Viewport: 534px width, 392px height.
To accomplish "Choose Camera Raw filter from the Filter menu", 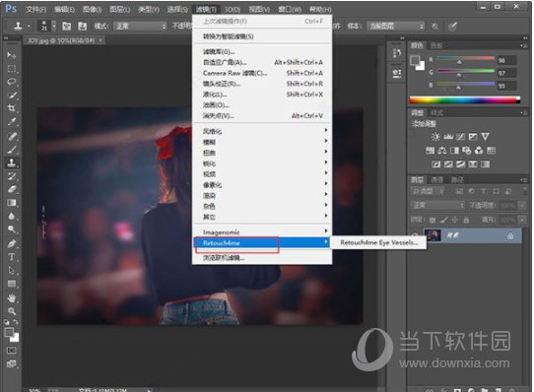I will tap(263, 73).
